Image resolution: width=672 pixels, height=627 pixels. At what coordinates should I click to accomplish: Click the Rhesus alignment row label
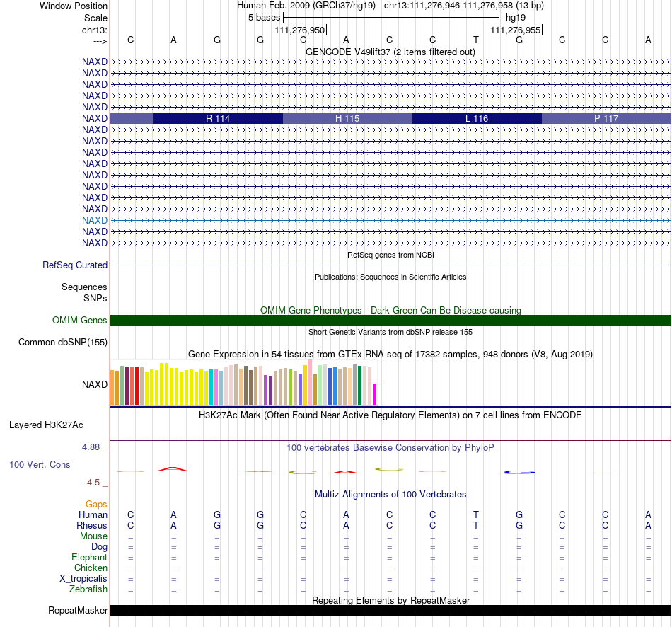92,525
